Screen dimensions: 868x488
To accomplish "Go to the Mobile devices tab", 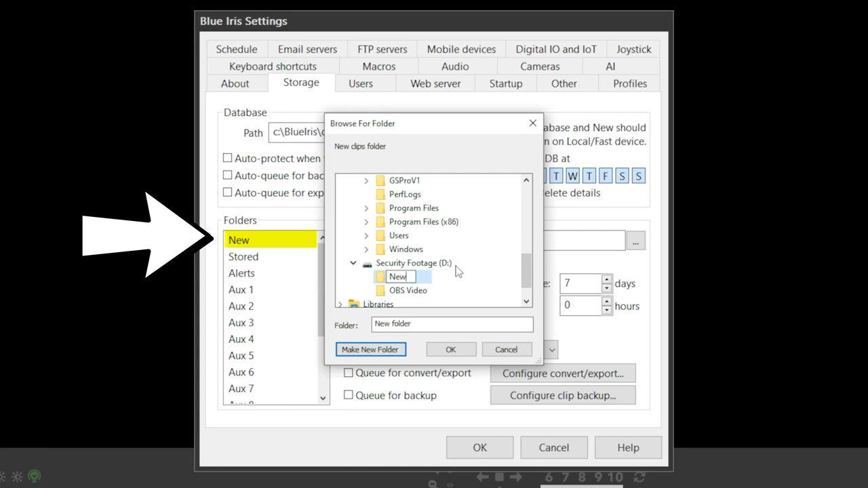I will coord(461,49).
